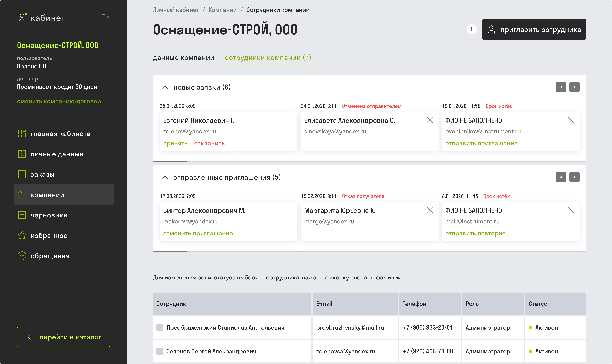Viewport: 612px width, 364px height.
Task: Click отменить приглашение for Виктор Александрович М.
Action: click(x=198, y=233)
